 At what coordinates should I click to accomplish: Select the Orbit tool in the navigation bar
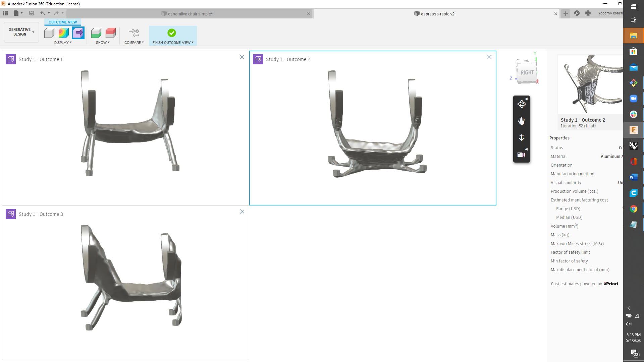521,104
